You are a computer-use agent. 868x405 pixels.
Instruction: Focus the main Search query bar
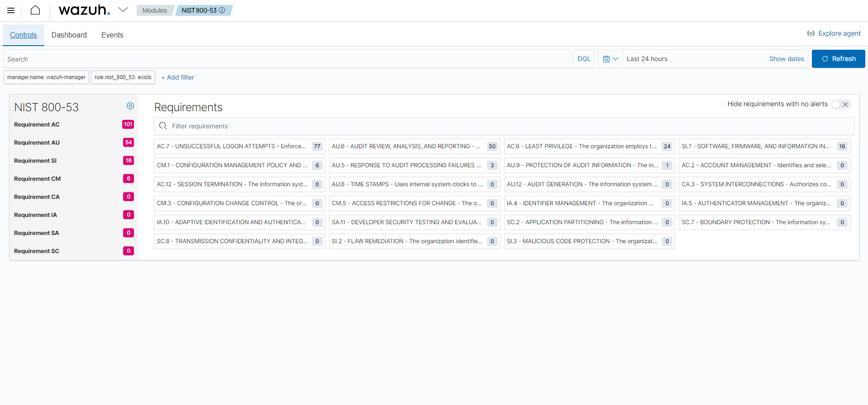288,59
